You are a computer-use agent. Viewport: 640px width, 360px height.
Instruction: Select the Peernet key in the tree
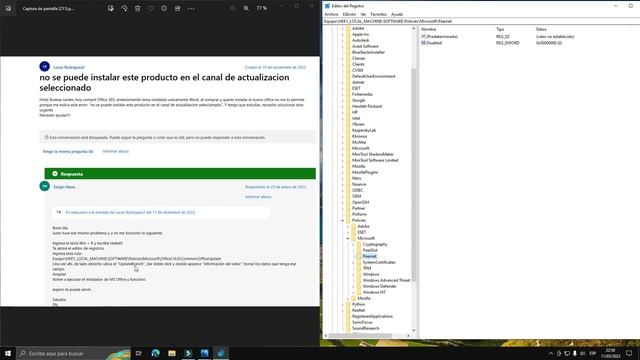[369, 256]
